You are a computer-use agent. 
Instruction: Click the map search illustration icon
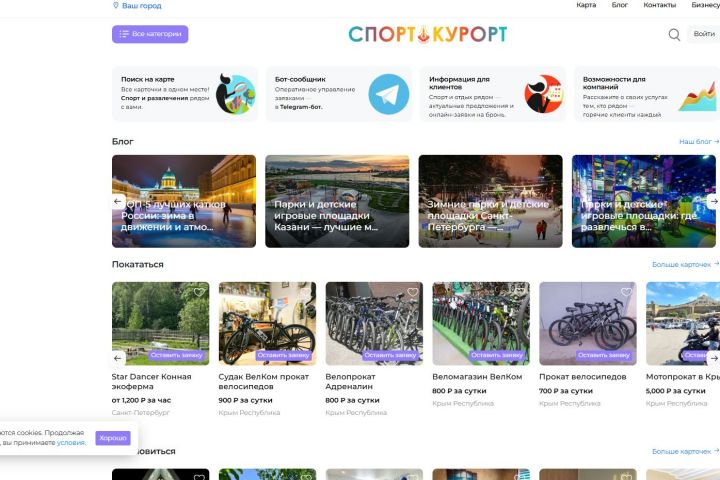[236, 94]
